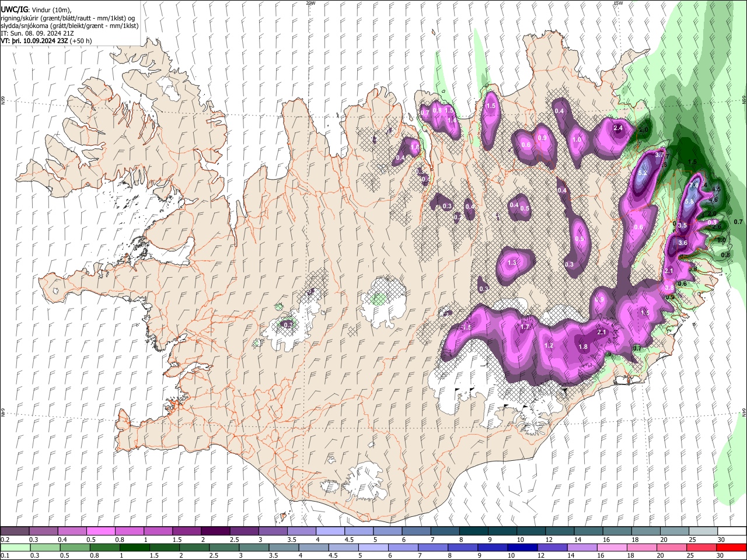Click the 15W longitude label

click(618, 3)
